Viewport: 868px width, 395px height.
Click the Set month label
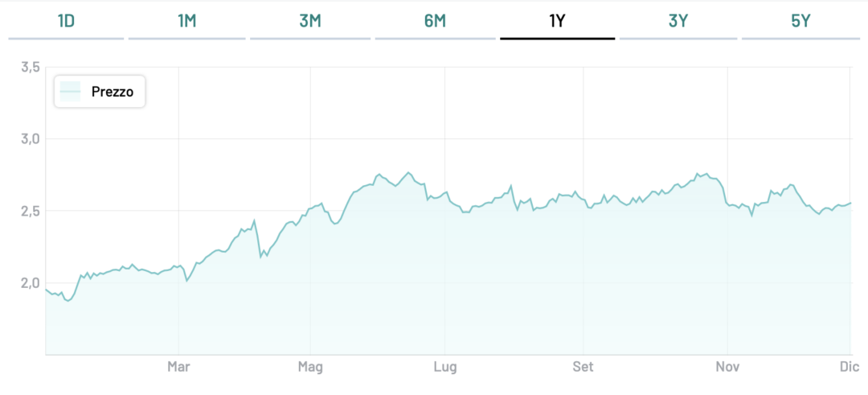pos(583,368)
